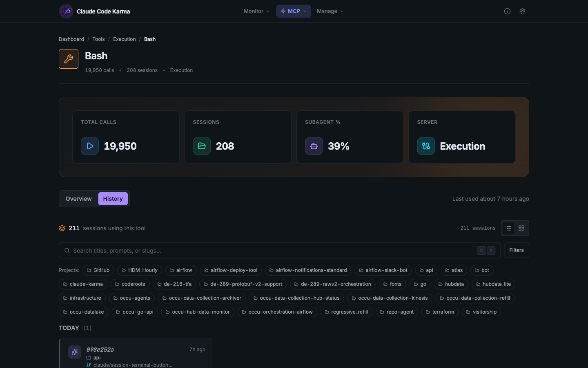Toggle the repo-agent project filter

point(396,312)
